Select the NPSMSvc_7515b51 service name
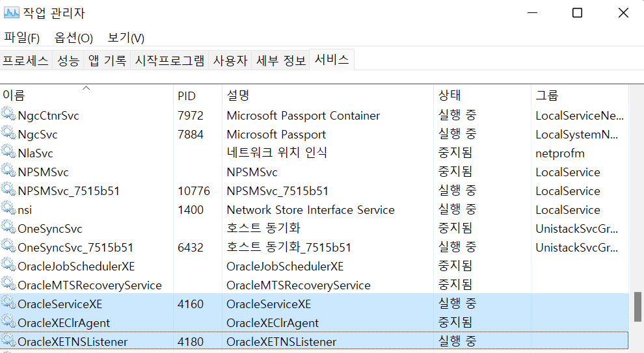Viewport: 644px width, 353px height. 68,191
